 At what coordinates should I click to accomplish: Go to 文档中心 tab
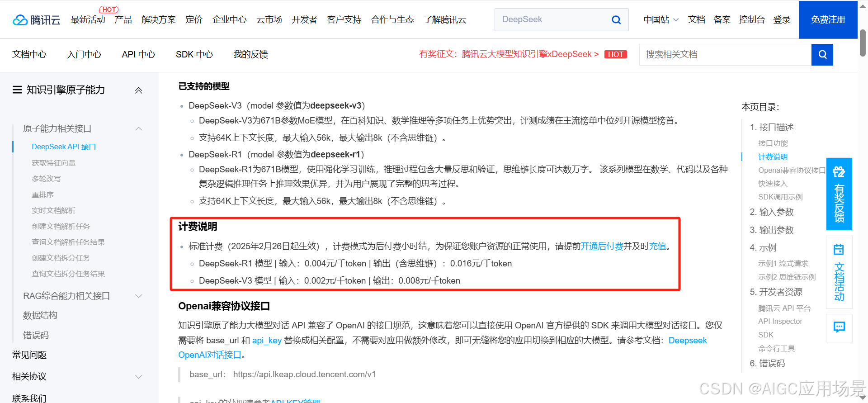(x=29, y=55)
